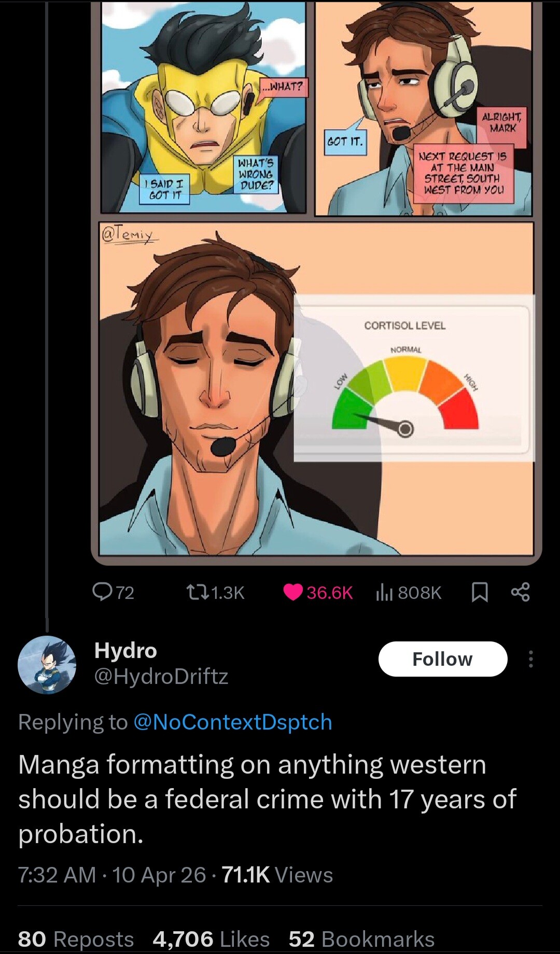Open the Invincible masked hero comic panel

click(203, 106)
